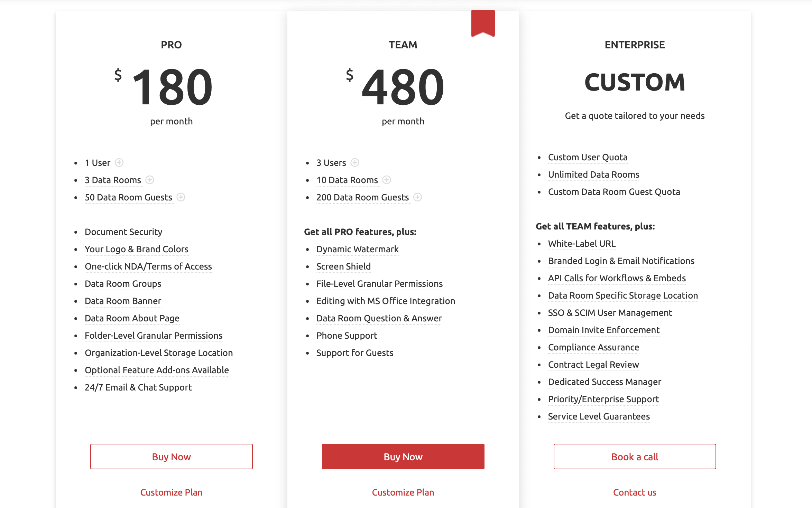
Task: Click the Unlimited Data Rooms item
Action: (593, 175)
